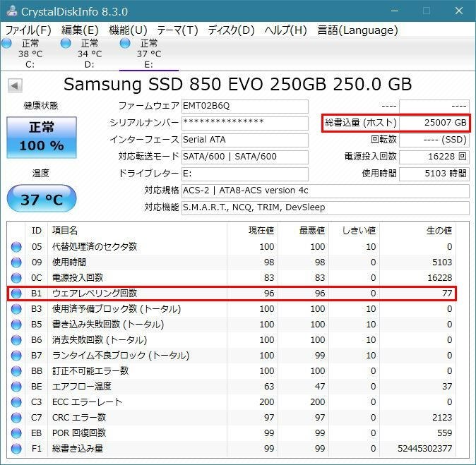Image resolution: width=476 pixels, height=465 pixels.
Task: Click status icon for attribute B3
Action: [16, 309]
